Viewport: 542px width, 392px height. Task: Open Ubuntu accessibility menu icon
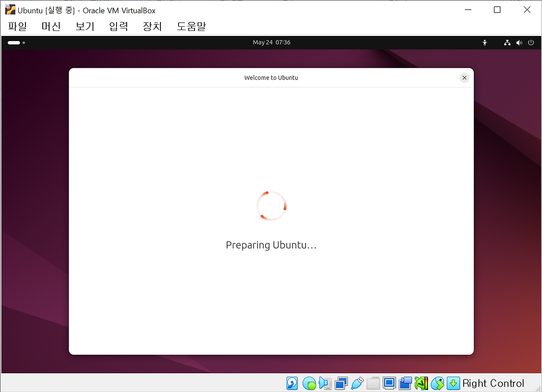[x=485, y=42]
